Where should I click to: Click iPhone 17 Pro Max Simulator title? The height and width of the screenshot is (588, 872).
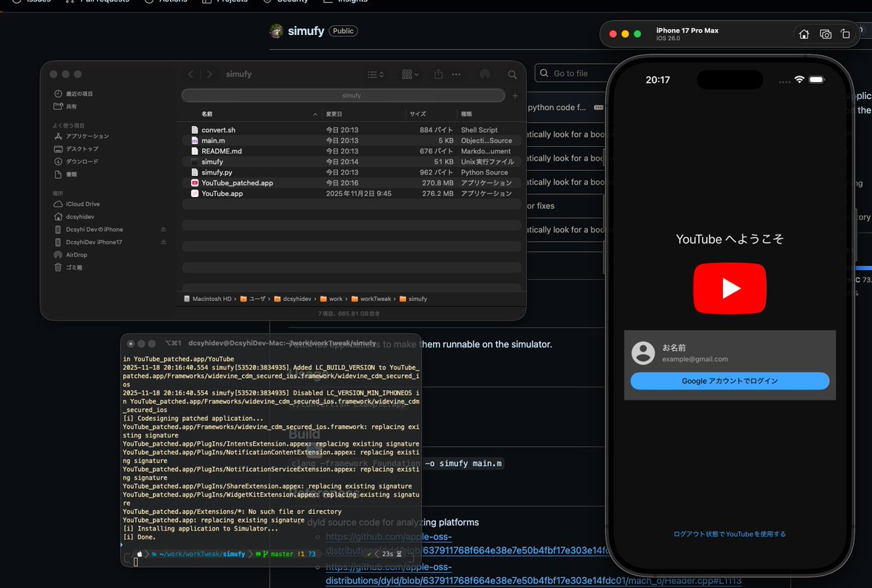point(687,31)
